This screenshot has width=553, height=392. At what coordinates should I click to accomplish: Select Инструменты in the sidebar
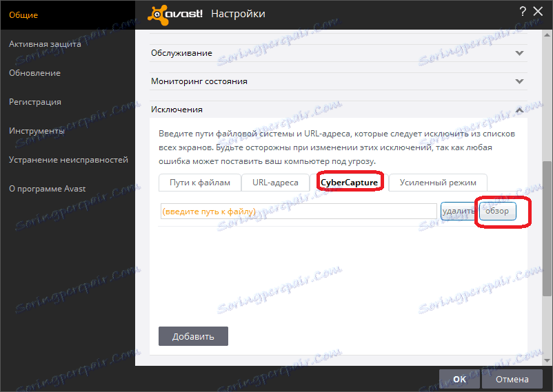point(37,131)
